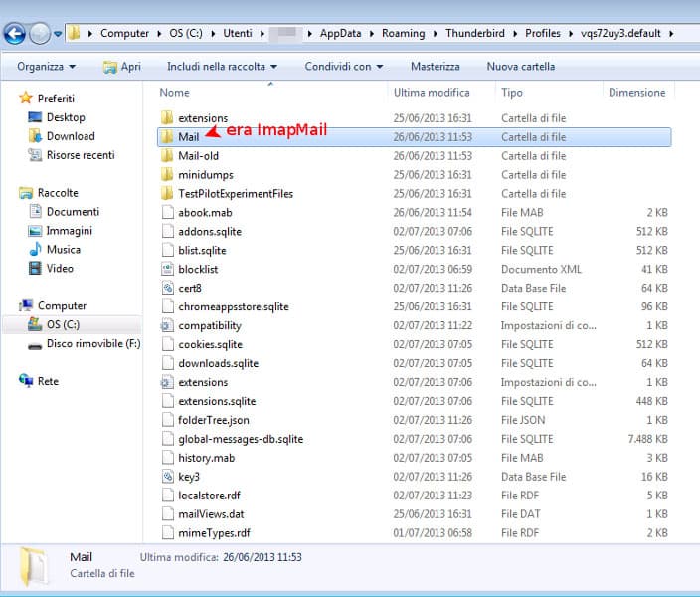Select the key3 database file icon
The image size is (700, 597).
click(x=167, y=477)
